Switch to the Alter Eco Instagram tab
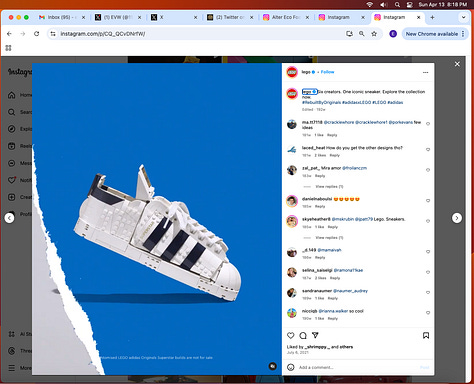This screenshot has height=384, width=474. (286, 17)
